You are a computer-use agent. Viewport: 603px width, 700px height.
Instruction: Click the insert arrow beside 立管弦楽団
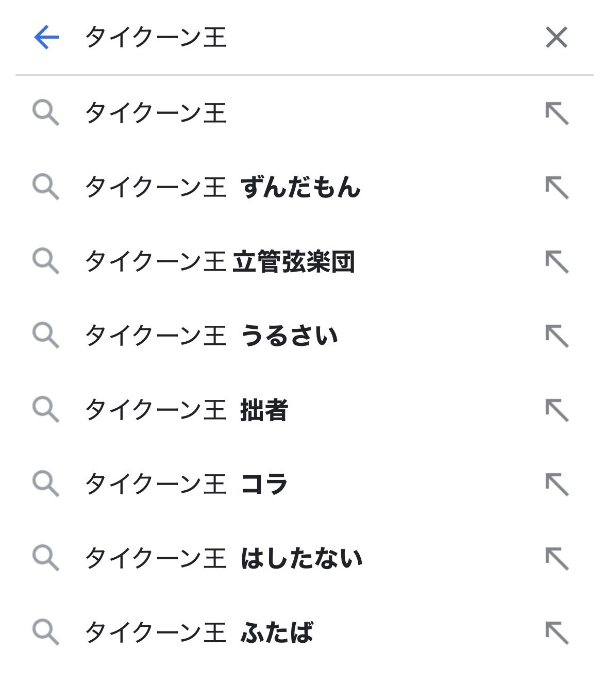tap(557, 262)
